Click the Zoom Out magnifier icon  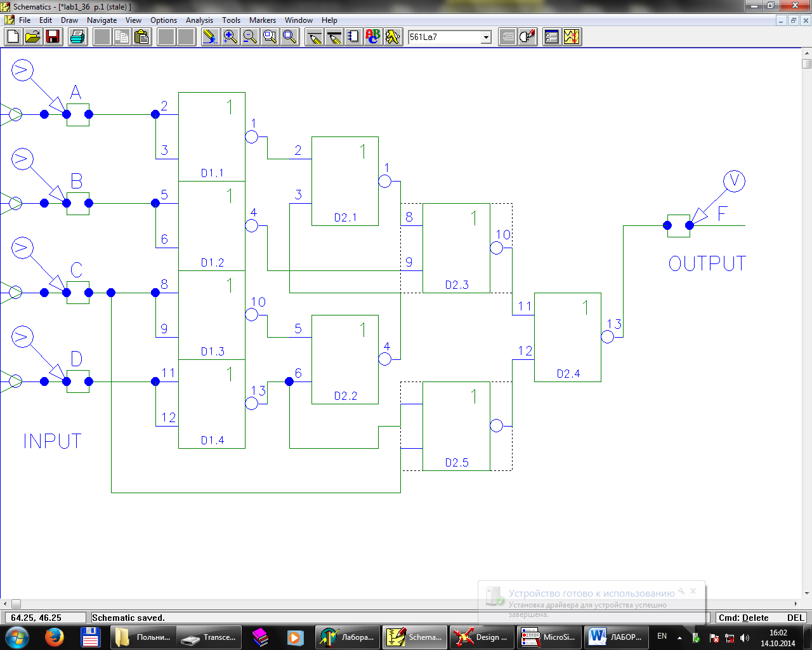pos(250,37)
